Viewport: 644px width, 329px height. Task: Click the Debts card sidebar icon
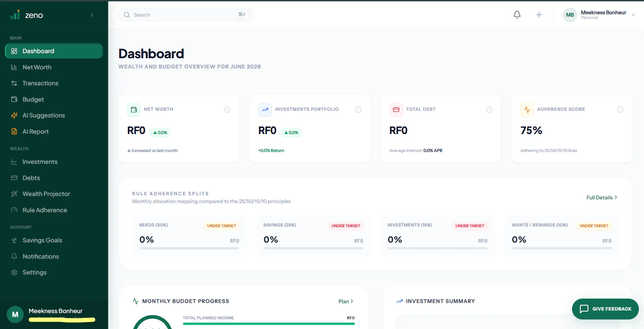click(x=14, y=178)
